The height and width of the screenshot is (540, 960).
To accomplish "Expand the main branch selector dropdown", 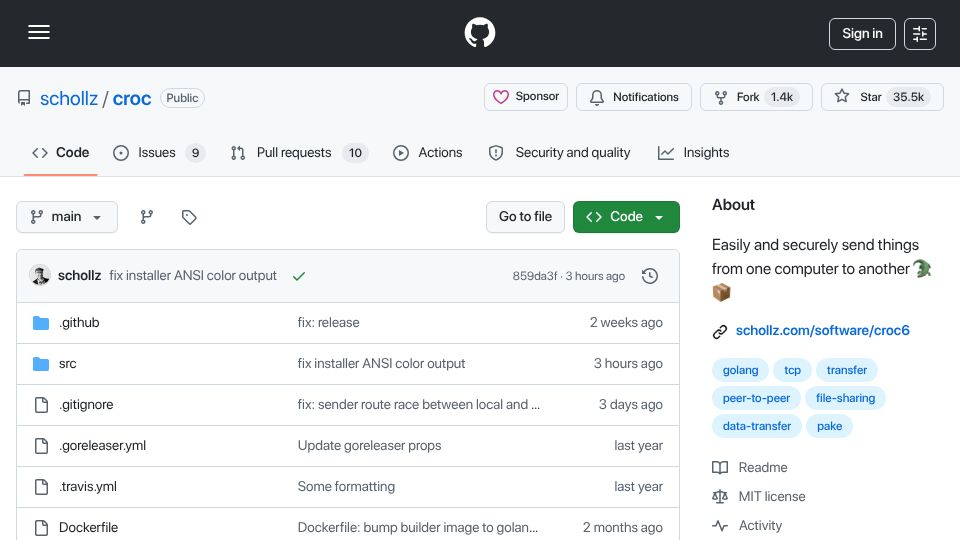I will coord(67,217).
